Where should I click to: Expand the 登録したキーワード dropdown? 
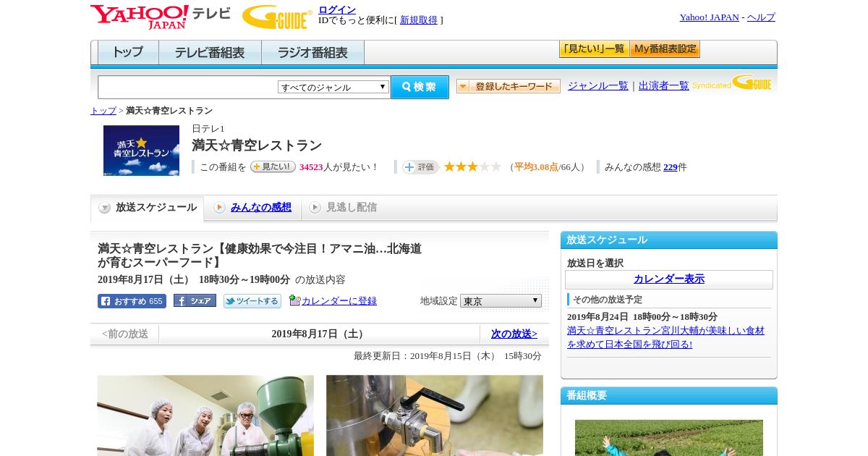tap(509, 86)
